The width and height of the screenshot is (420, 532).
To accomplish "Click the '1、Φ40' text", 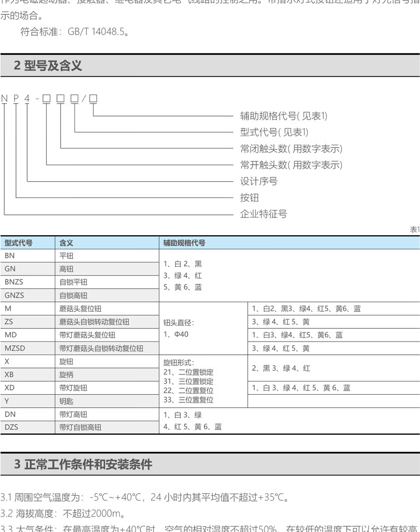I will tap(176, 335).
